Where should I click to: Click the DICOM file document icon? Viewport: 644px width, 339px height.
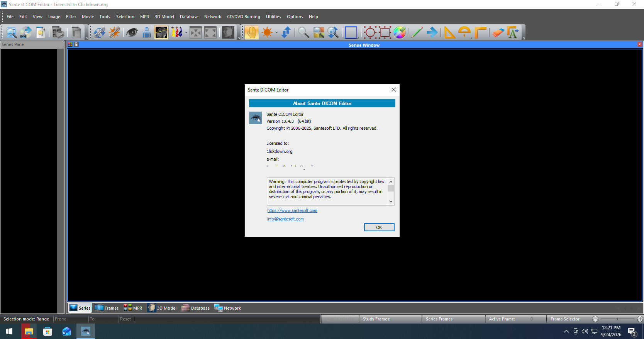(41, 32)
